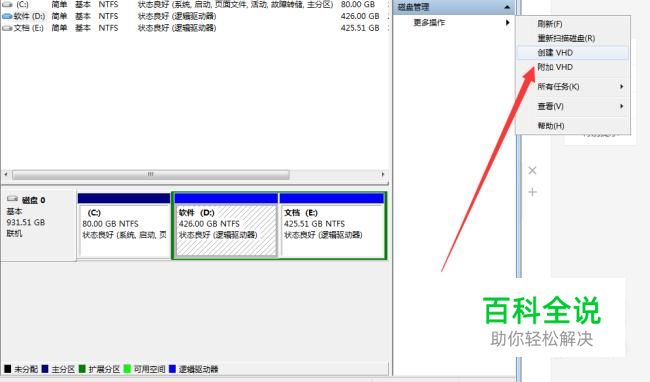Click NTFS cell in 软件 (D:) row

pyautogui.click(x=108, y=16)
